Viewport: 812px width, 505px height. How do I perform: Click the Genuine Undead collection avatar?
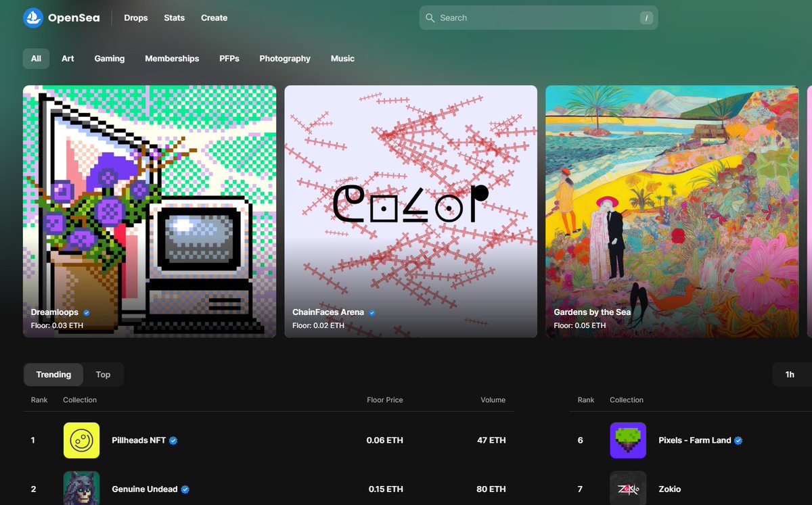(x=81, y=488)
